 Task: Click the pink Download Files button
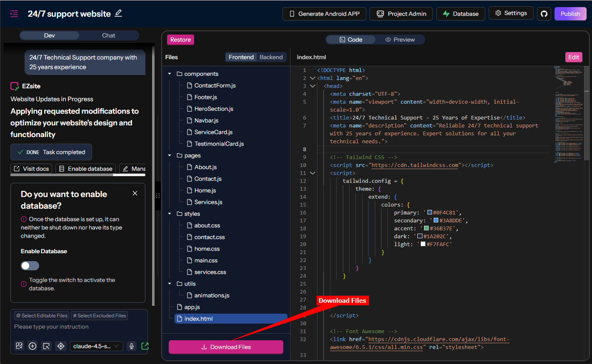[x=226, y=347]
